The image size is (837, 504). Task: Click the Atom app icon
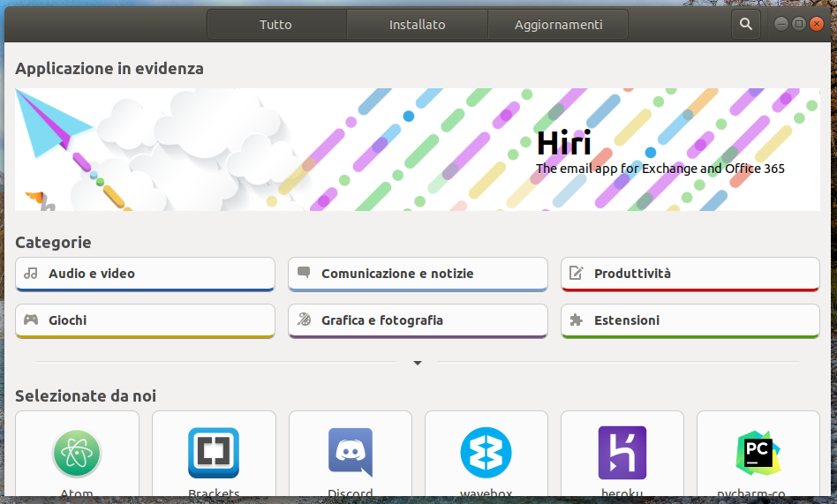pos(77,454)
